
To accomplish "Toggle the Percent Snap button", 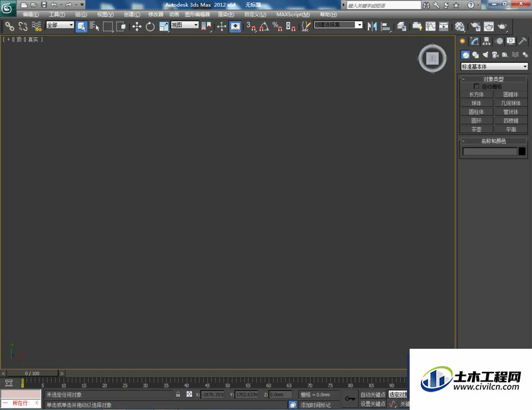I will pyautogui.click(x=278, y=27).
